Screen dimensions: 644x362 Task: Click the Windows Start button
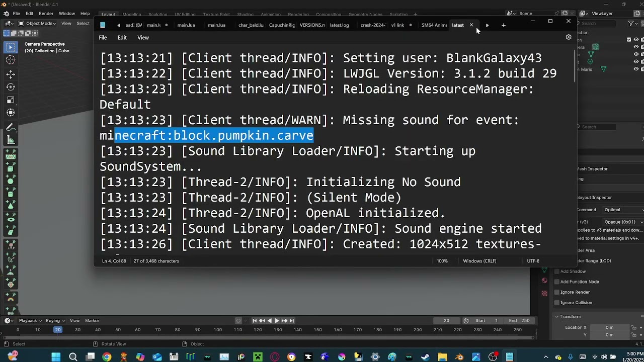tap(56, 357)
